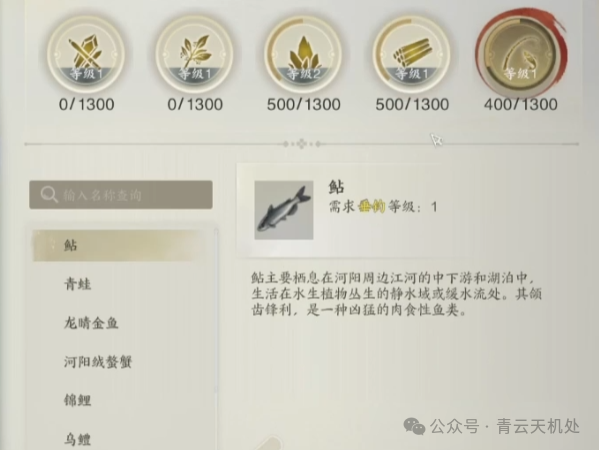The width and height of the screenshot is (599, 450).
Task: Select 锦鲤 in the catalog list
Action: (78, 400)
